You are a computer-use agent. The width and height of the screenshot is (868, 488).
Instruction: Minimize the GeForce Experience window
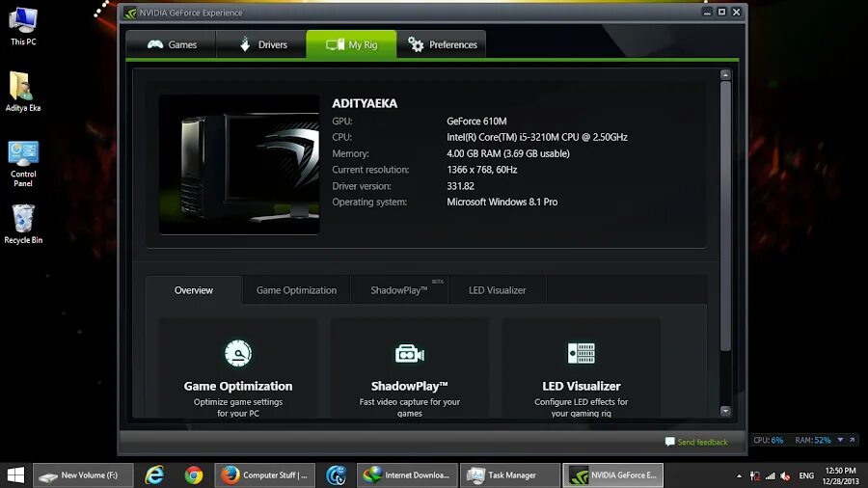click(707, 12)
